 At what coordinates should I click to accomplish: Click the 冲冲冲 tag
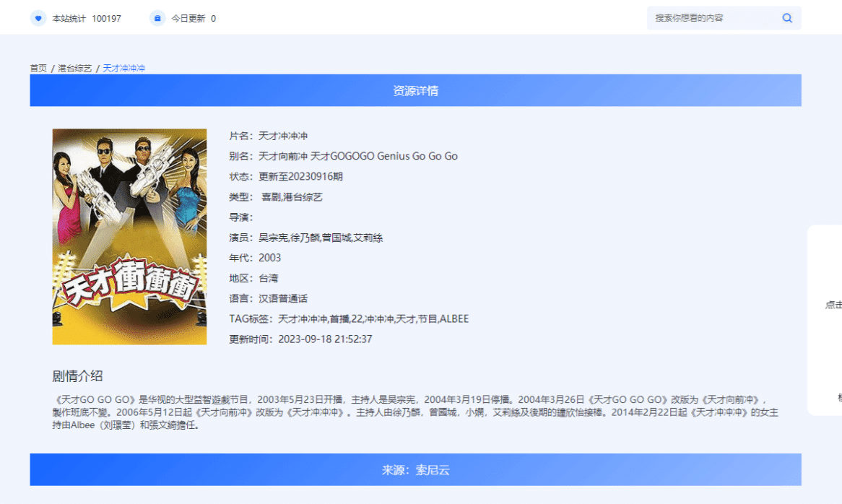tap(380, 318)
